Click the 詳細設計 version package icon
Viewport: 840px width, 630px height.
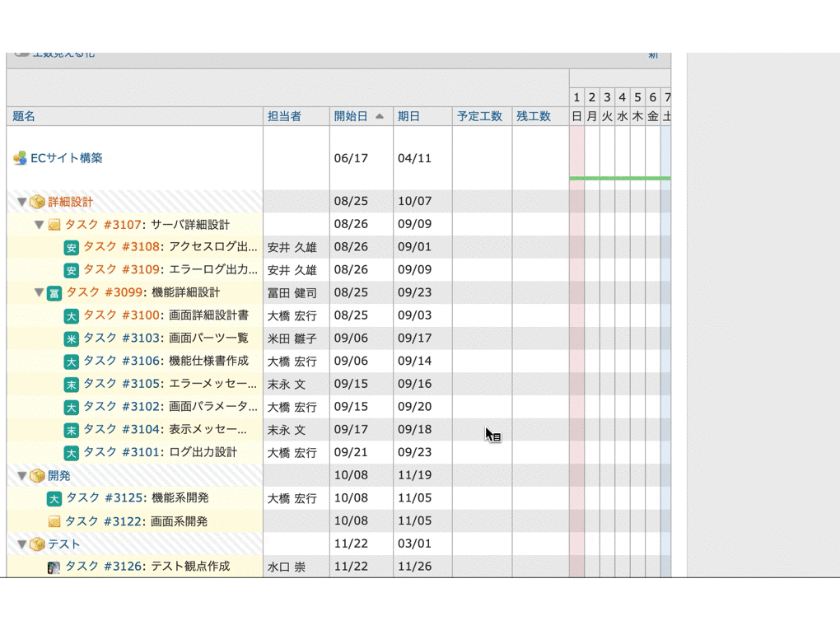pos(37,202)
